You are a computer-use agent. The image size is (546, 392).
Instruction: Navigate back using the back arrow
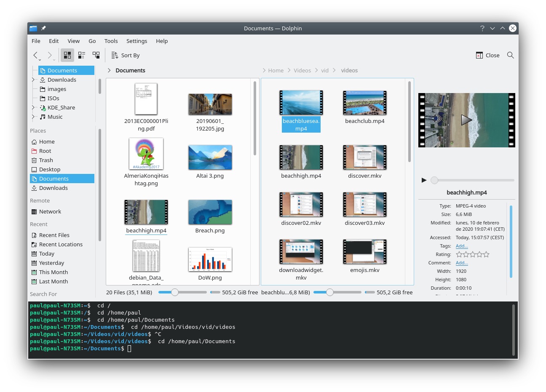pos(36,55)
